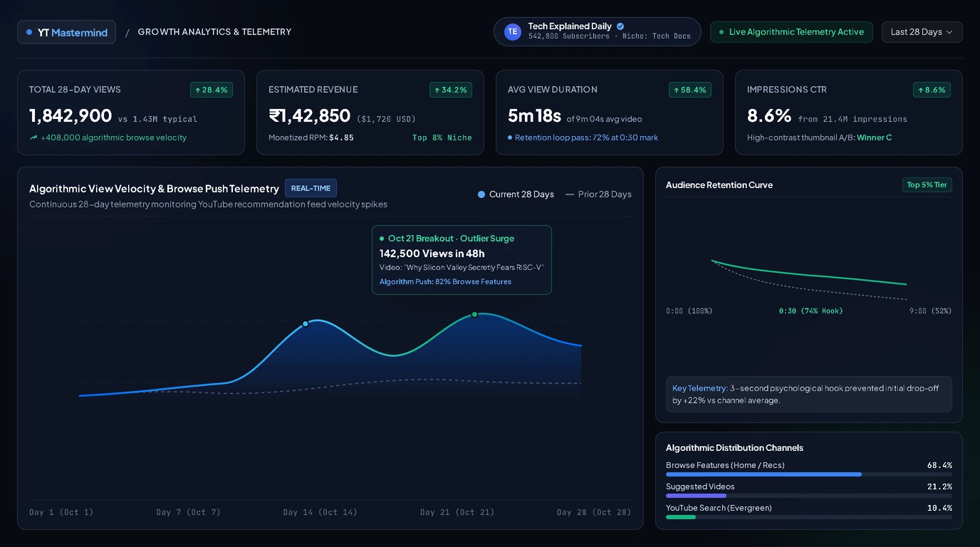Click the blue dot beside Retention loop pass
The image size is (980, 547).
click(510, 137)
